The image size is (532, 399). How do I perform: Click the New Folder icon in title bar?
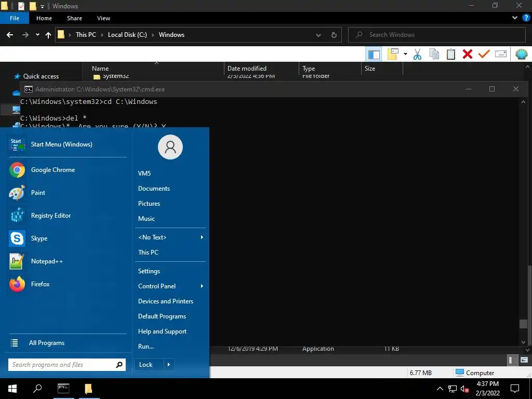click(x=33, y=6)
